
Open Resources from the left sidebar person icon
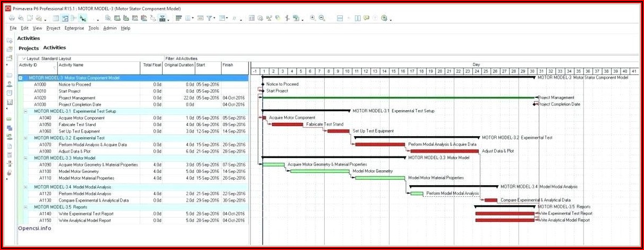click(9, 84)
